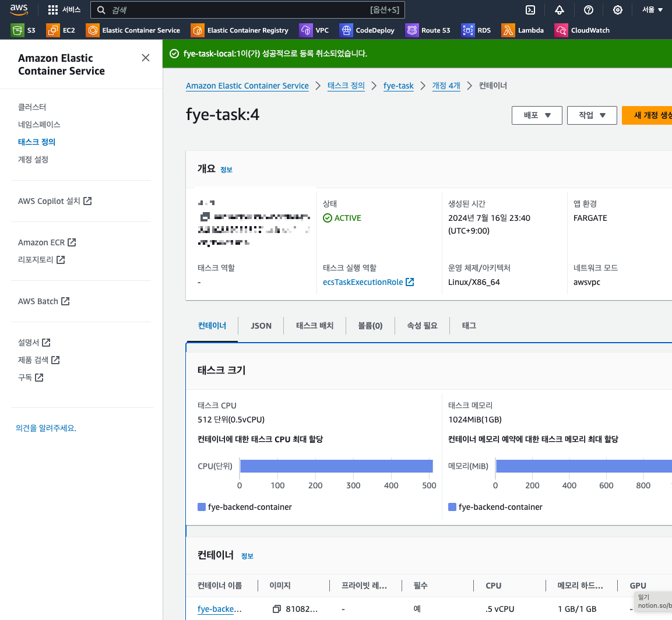Screen dimensions: 672x620
Task: Click the EC2 shortcut icon
Action: tap(52, 30)
